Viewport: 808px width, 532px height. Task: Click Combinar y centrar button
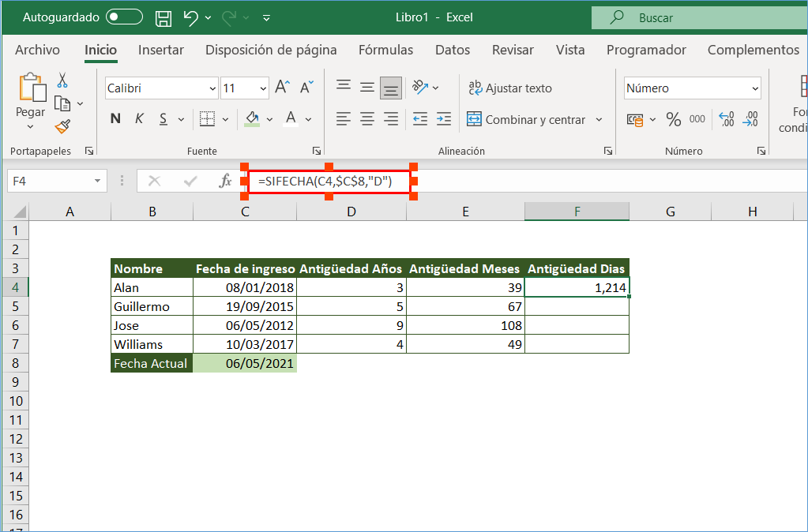tap(527, 120)
